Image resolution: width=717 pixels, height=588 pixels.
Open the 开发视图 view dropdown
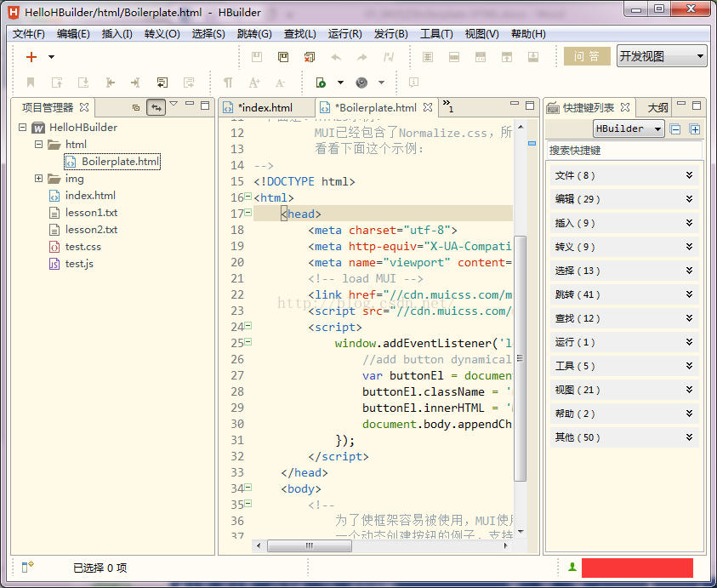pyautogui.click(x=662, y=56)
